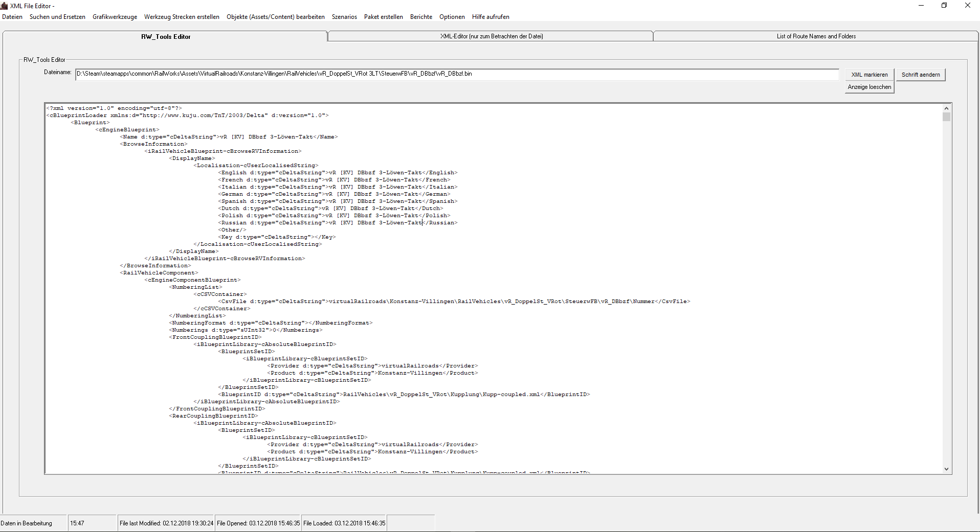Click the Italian localisation line
The image size is (980, 532).
click(338, 187)
